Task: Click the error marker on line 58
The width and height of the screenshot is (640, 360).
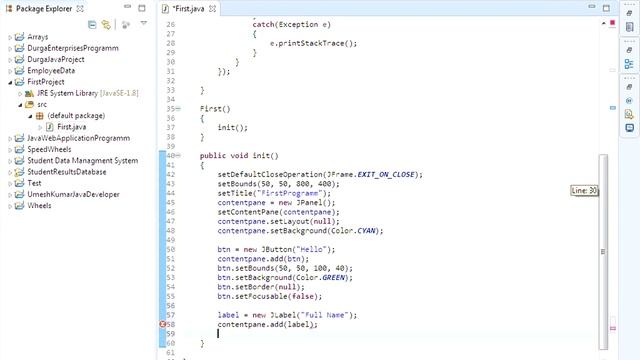Action: [162, 324]
